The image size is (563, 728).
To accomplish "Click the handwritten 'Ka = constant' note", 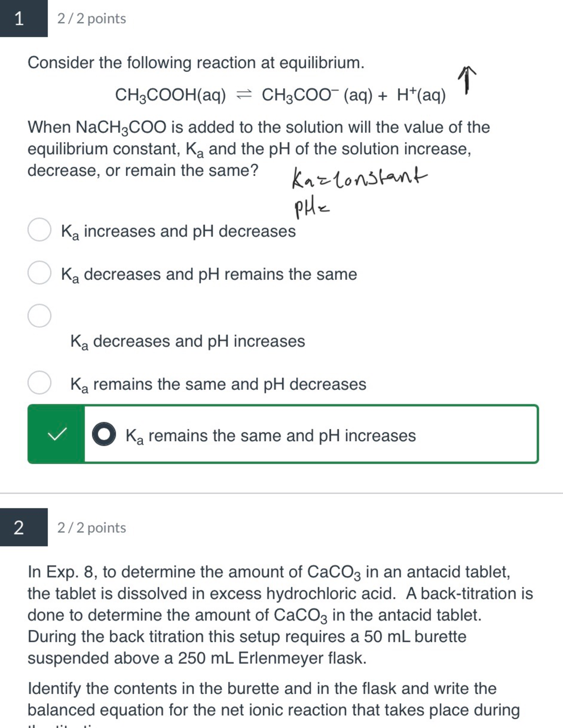I will pyautogui.click(x=359, y=179).
